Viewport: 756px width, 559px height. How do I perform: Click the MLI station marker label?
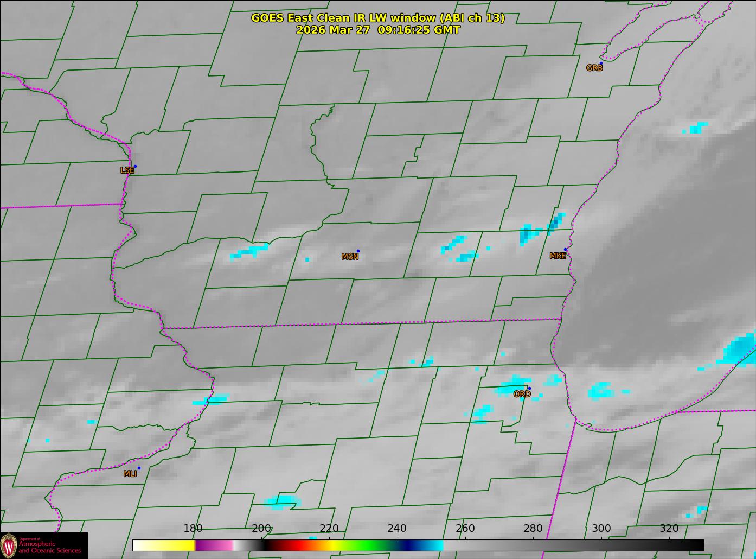click(130, 474)
